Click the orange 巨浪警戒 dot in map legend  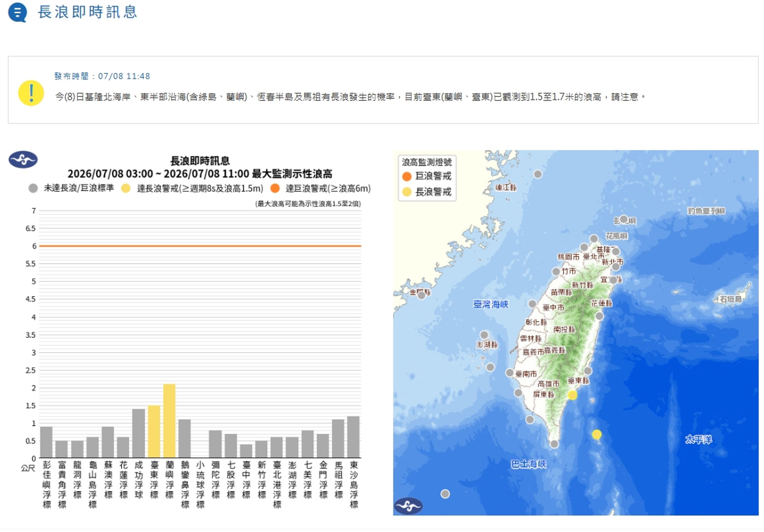pos(407,176)
